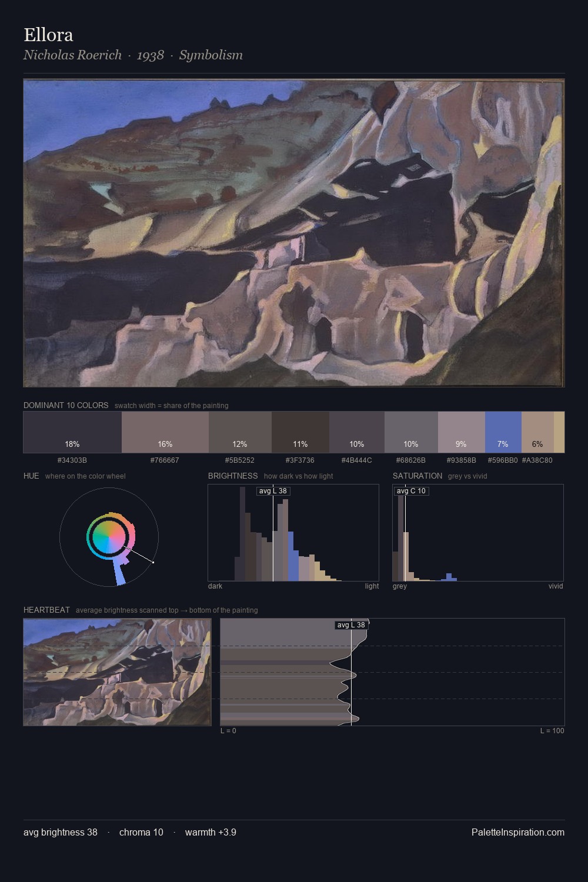Click the 'avg L 38' brightness label
This screenshot has width=588, height=882.
point(273,491)
